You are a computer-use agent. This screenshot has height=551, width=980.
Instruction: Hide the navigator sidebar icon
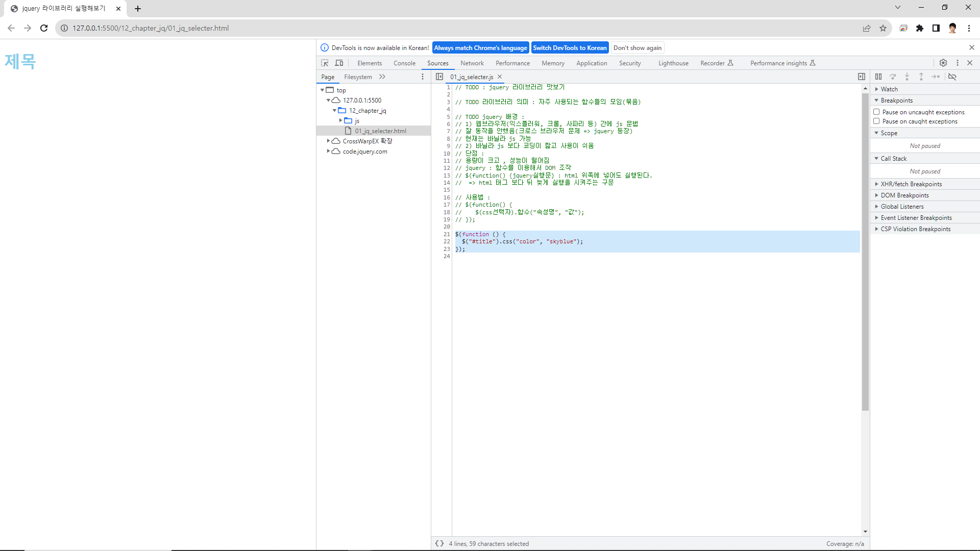coord(439,77)
